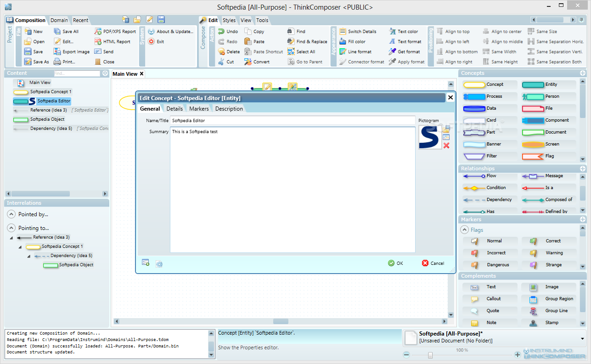Click Same Width positioning tool
The image size is (591, 364).
click(x=499, y=52)
